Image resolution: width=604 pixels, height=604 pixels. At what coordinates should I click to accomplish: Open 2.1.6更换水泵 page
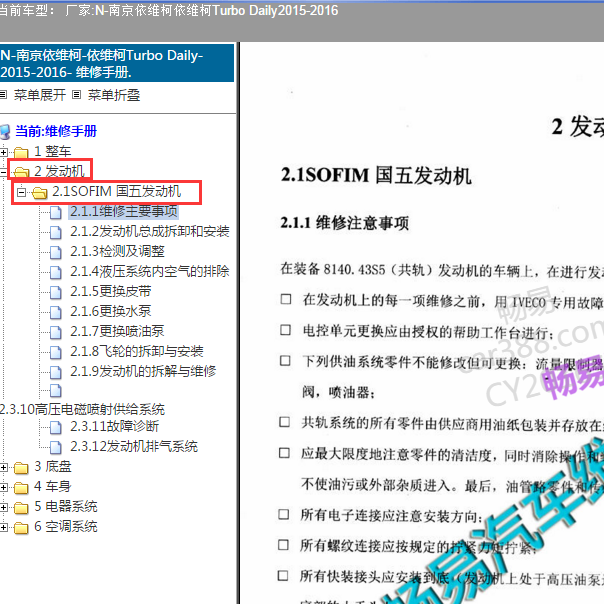click(111, 311)
